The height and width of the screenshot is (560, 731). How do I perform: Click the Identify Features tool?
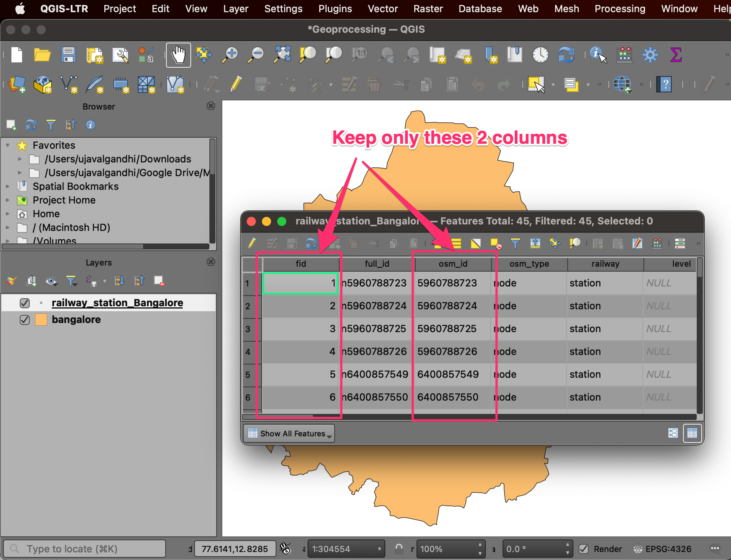(x=598, y=55)
